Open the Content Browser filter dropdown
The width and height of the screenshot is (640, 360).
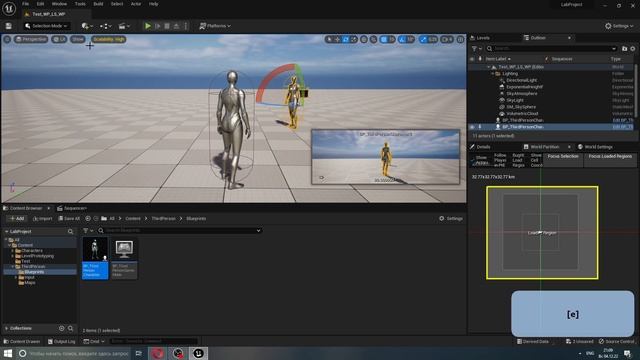(88, 231)
